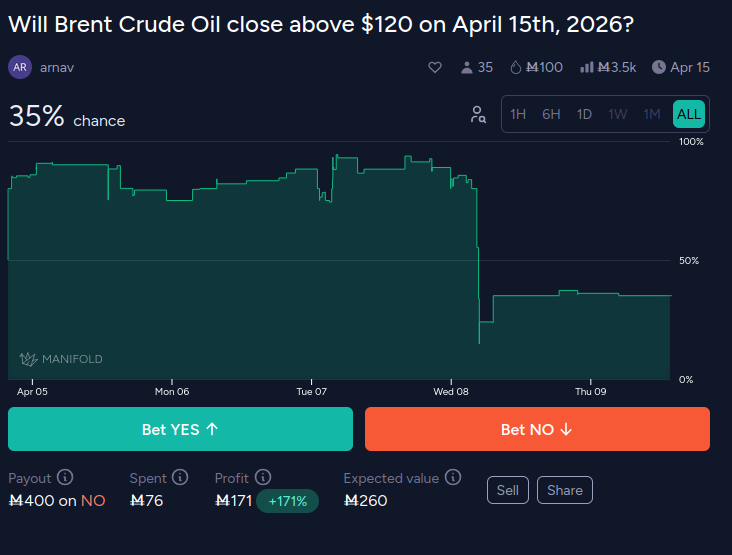The height and width of the screenshot is (555, 732).
Task: Click the AR user avatar
Action: tap(20, 67)
